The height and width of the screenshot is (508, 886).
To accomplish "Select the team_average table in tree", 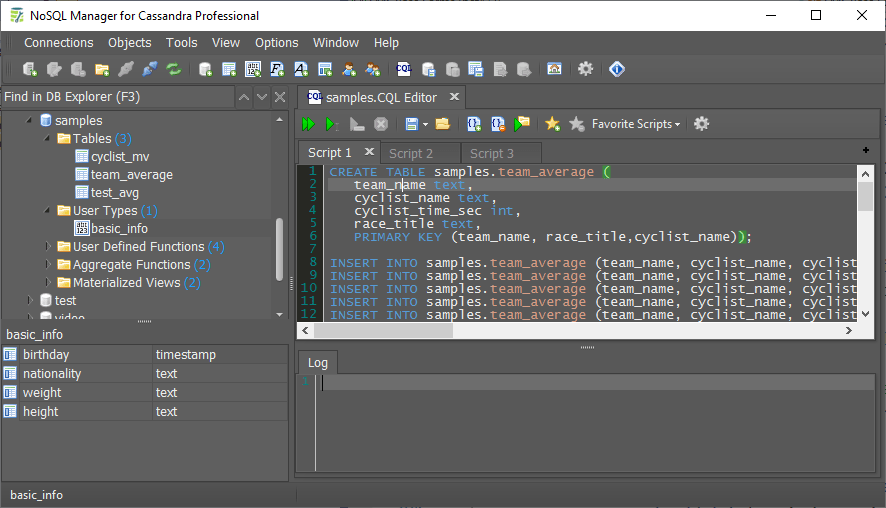I will click(x=131, y=175).
